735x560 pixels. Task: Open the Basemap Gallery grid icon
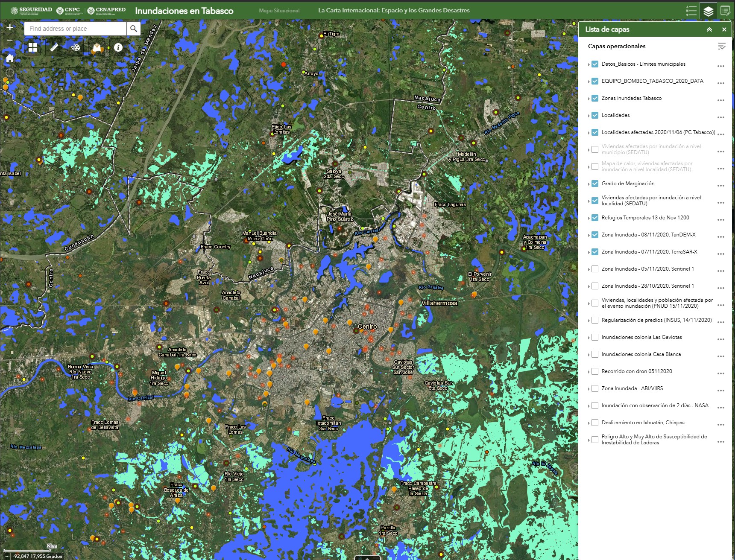[x=33, y=47]
